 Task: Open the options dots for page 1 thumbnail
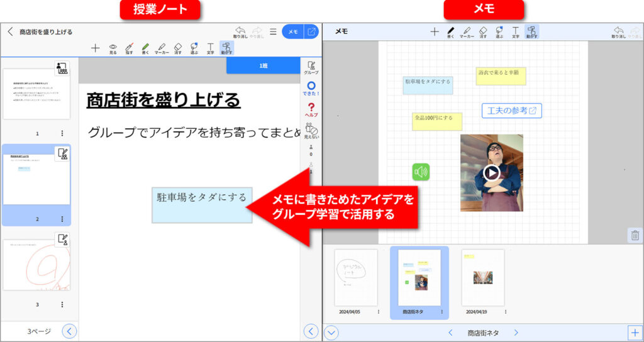tap(62, 133)
